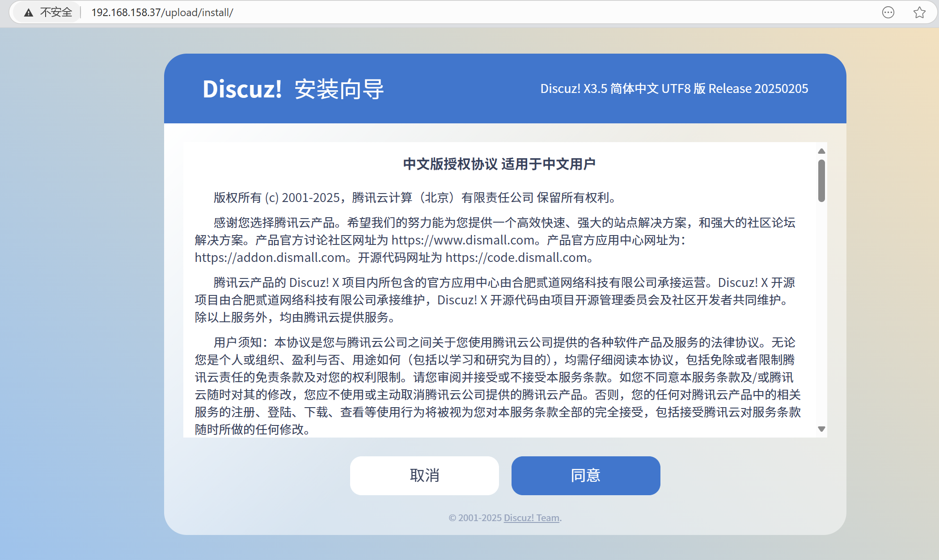Viewport: 939px width, 560px height.
Task: Click the 版权所有 copyright line in license
Action: pyautogui.click(x=414, y=198)
